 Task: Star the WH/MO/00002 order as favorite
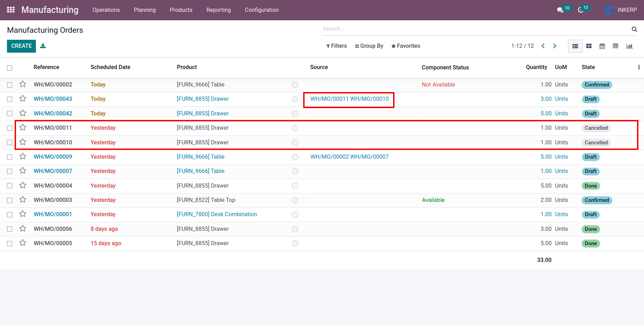pos(23,84)
